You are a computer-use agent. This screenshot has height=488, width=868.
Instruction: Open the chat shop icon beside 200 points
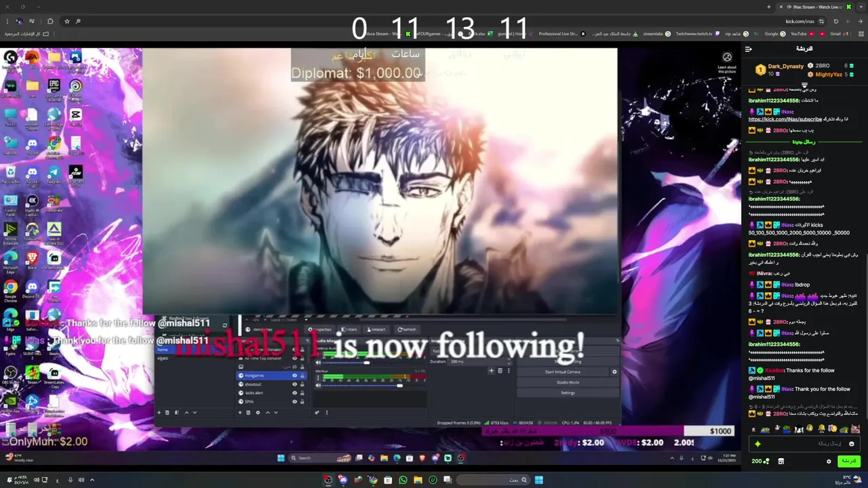tap(781, 462)
